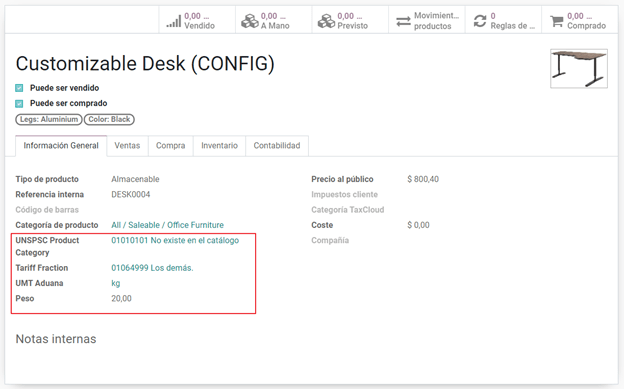Viewport: 624px width, 389px height.
Task: Click the Previsto forecast cubes icon
Action: [326, 21]
